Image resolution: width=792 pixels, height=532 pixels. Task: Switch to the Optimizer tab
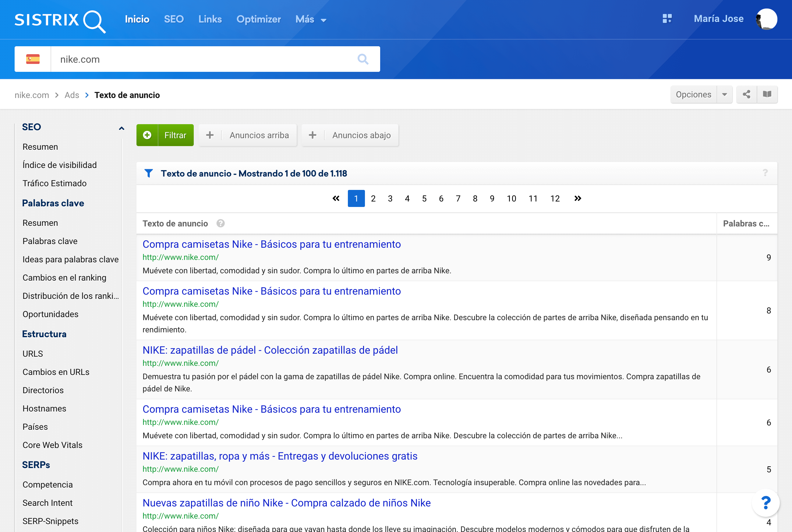pos(258,19)
